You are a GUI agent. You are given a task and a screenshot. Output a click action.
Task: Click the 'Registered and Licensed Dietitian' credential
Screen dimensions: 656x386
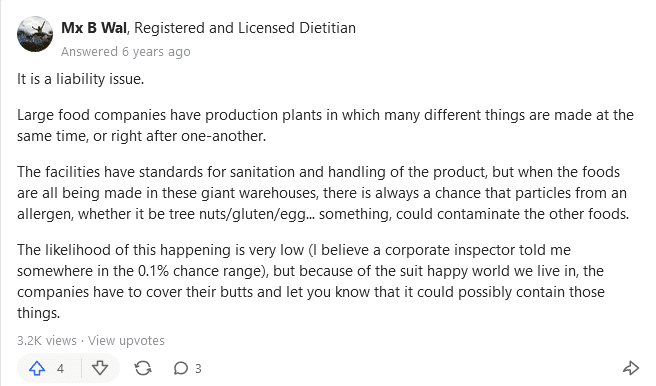click(x=245, y=28)
